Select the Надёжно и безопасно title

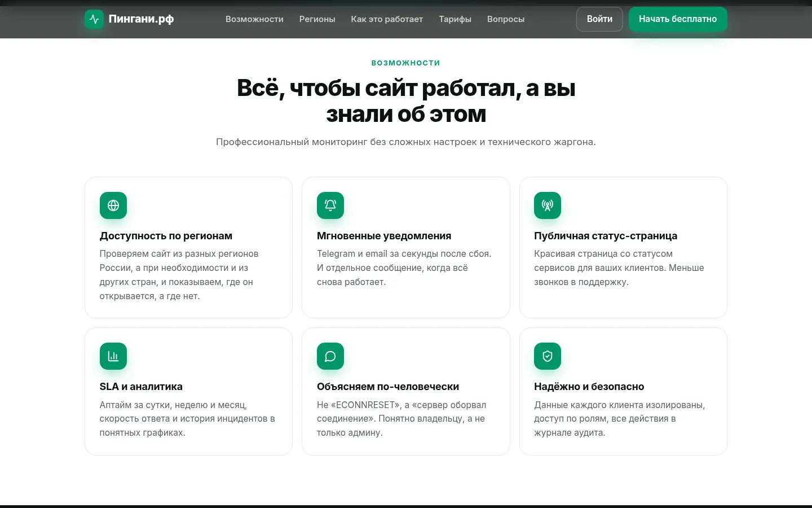589,387
